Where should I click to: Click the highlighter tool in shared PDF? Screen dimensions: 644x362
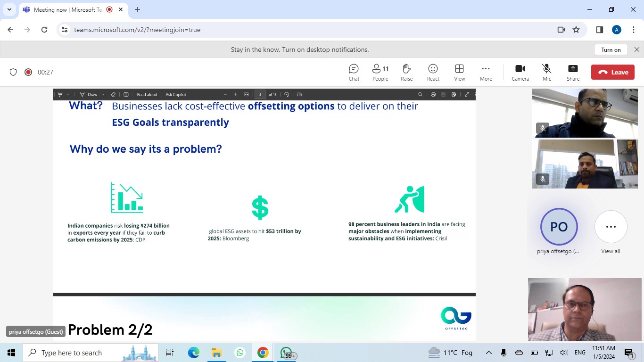(x=60, y=94)
